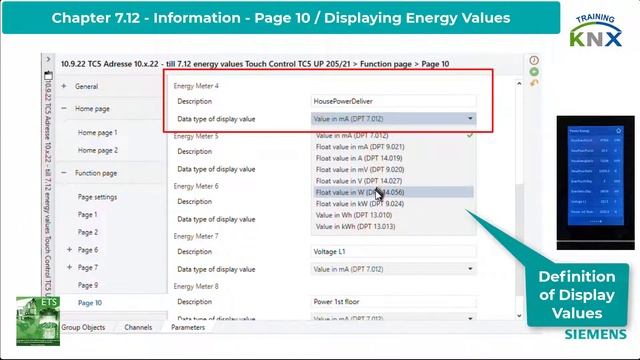Switch to the Channels tab
The height and width of the screenshot is (360, 640).
click(138, 327)
